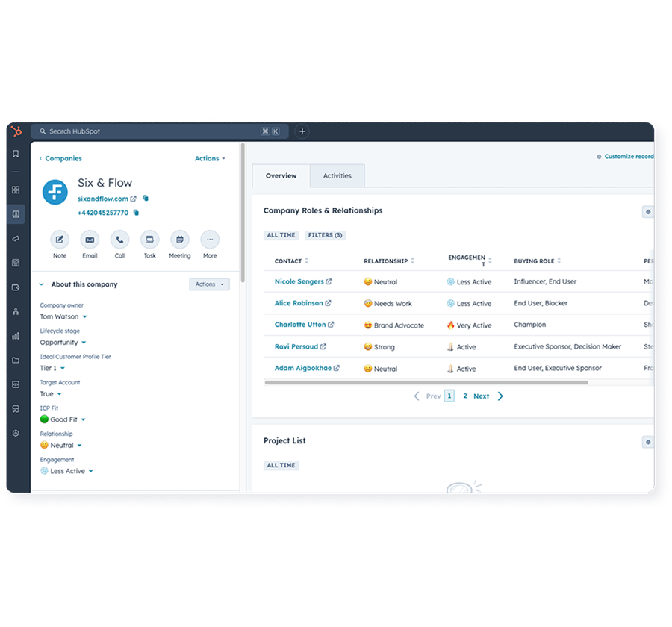The width and height of the screenshot is (672, 627).
Task: Switch to the Activities tab
Action: click(337, 175)
